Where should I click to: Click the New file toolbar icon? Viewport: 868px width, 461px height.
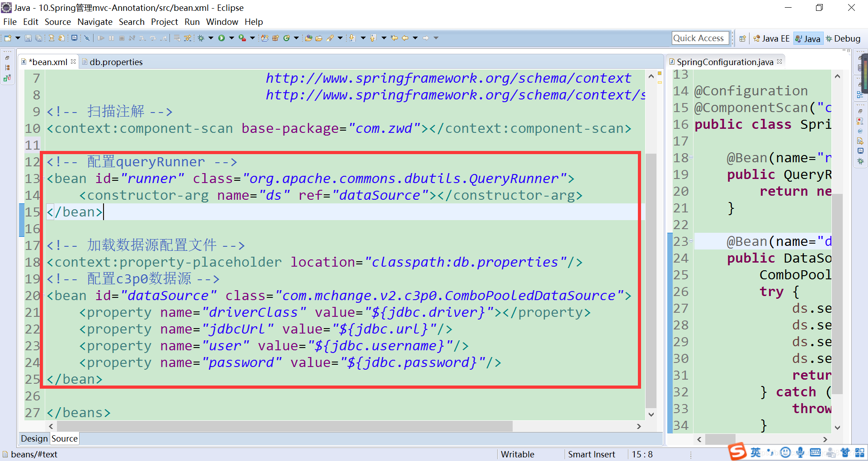8,38
